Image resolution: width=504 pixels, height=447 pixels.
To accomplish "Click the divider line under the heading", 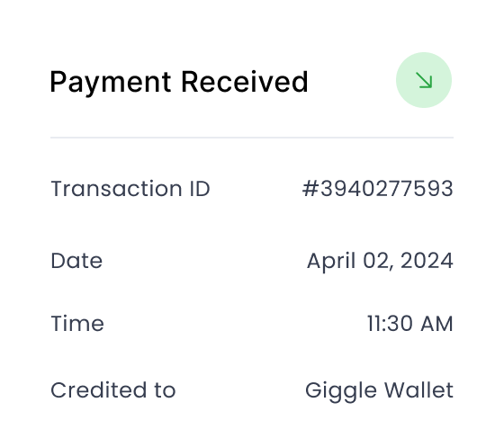I will pos(252,138).
